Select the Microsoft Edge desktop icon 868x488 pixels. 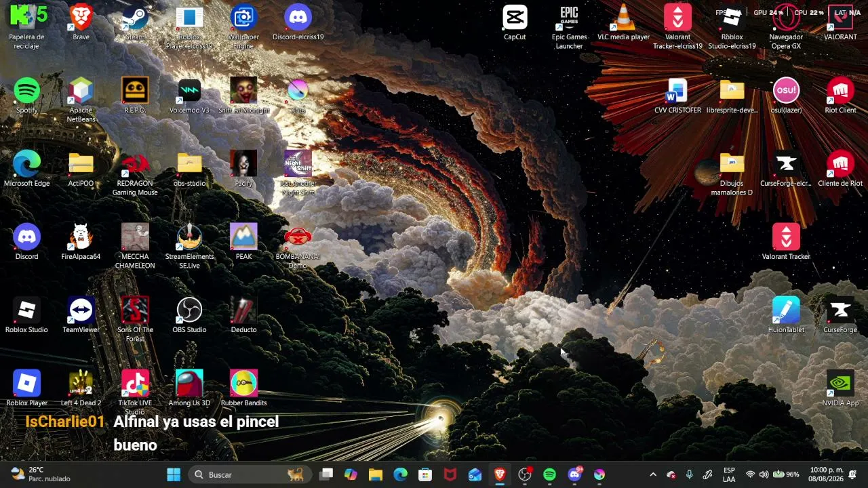tap(26, 169)
